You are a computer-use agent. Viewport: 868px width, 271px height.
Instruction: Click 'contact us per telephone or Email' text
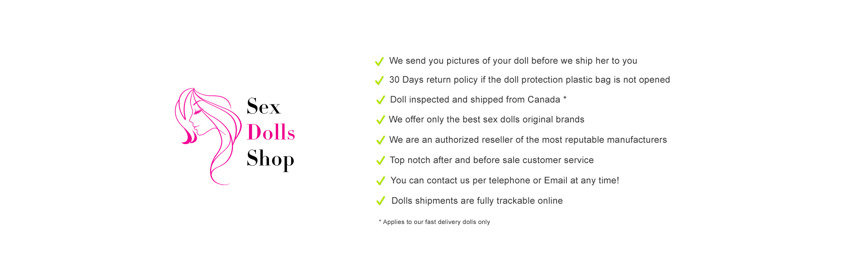click(x=505, y=181)
